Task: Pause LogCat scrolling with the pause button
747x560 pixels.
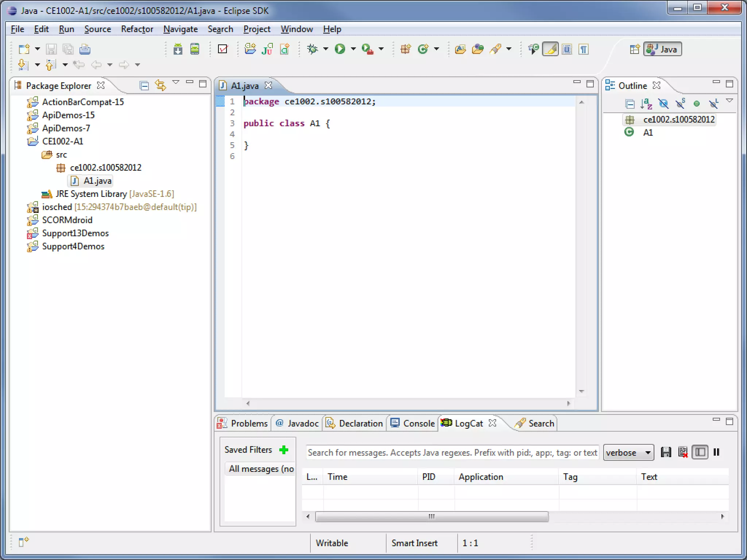Action: tap(716, 452)
